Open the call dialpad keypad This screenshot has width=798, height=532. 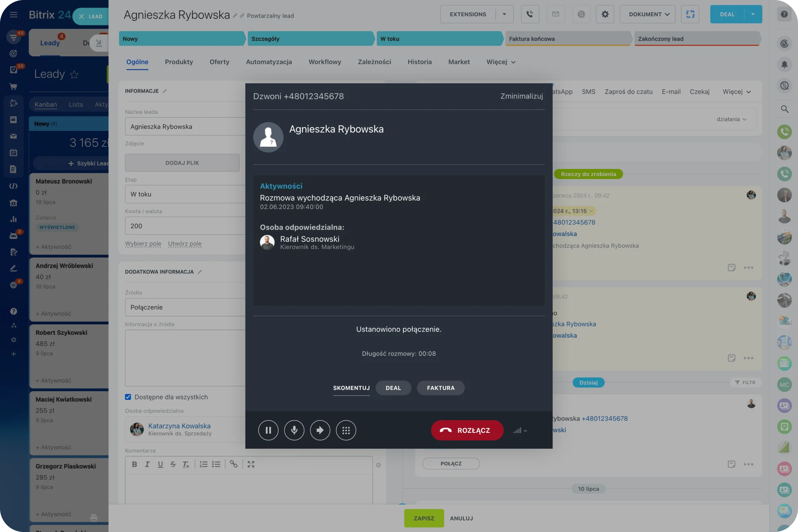point(346,430)
